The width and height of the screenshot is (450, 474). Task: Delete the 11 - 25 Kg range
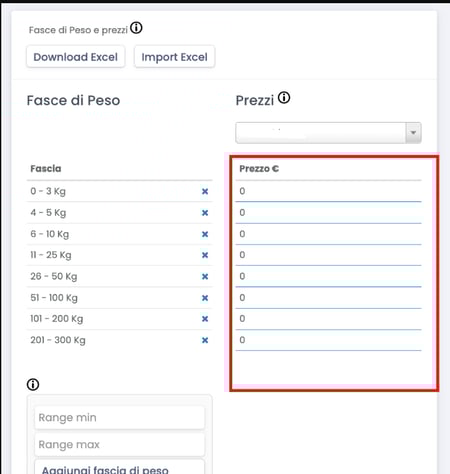coord(205,255)
